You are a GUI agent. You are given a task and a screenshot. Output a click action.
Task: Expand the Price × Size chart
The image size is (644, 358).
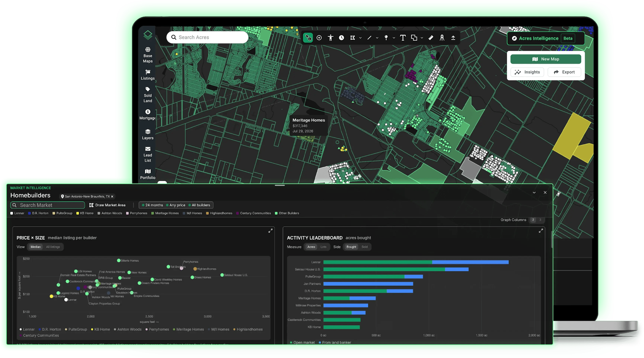(x=270, y=231)
